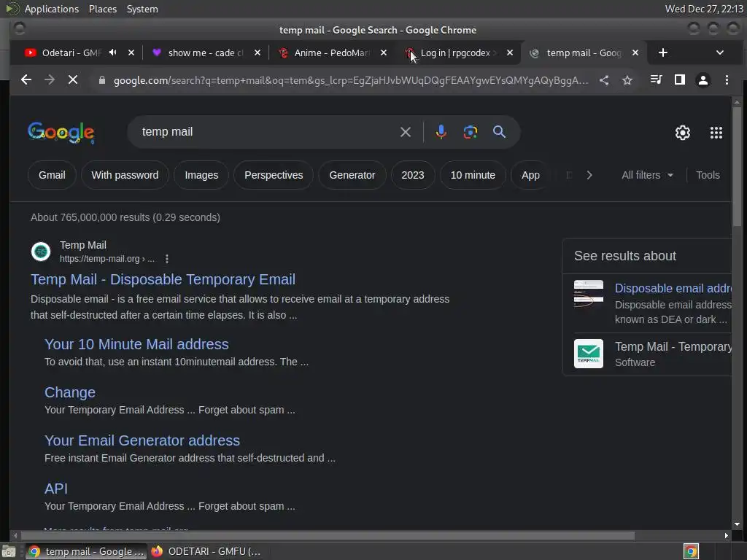The height and width of the screenshot is (560, 747).
Task: Open the System menu
Action: 142,9
